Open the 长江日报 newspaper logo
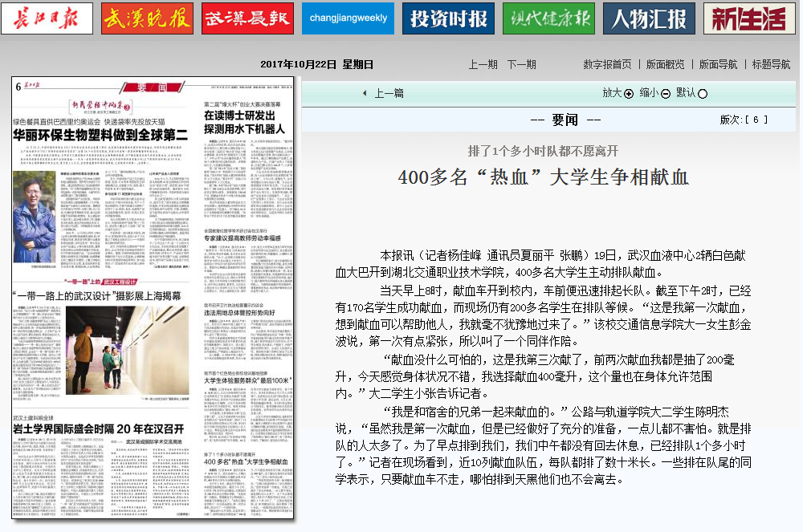The width and height of the screenshot is (803, 532). (47, 18)
